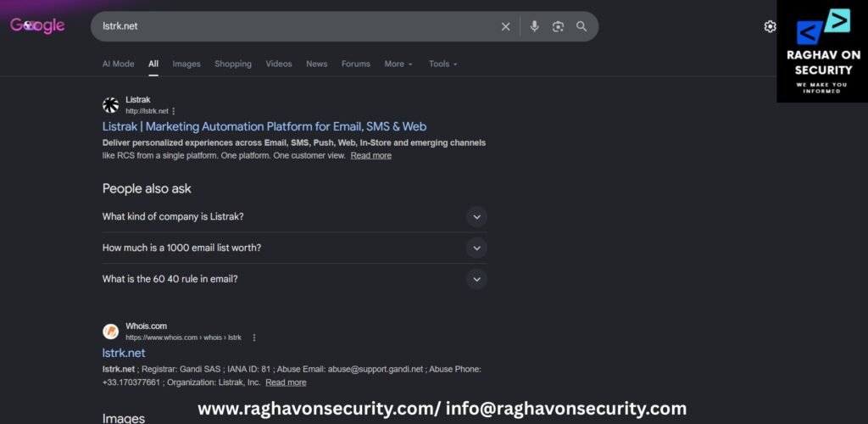Start voice search with microphone icon
The width and height of the screenshot is (868, 424).
point(534,26)
